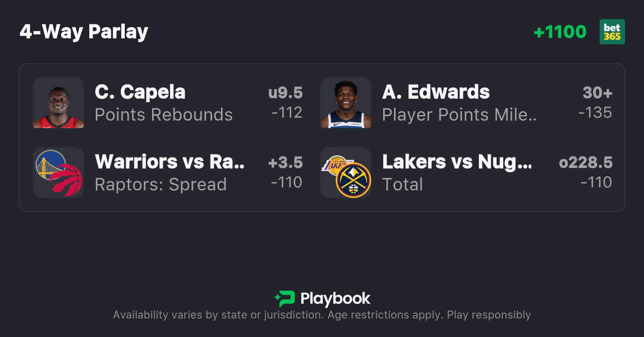Click the o228.5 total line
The width and height of the screenshot is (644, 337).
(x=586, y=163)
